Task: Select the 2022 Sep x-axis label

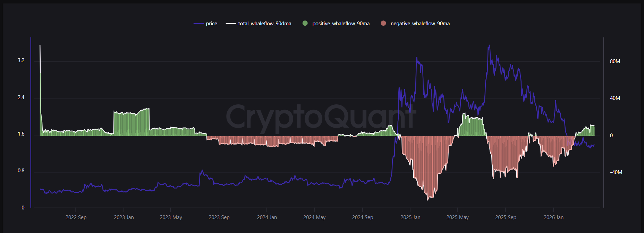Action: pyautogui.click(x=76, y=217)
